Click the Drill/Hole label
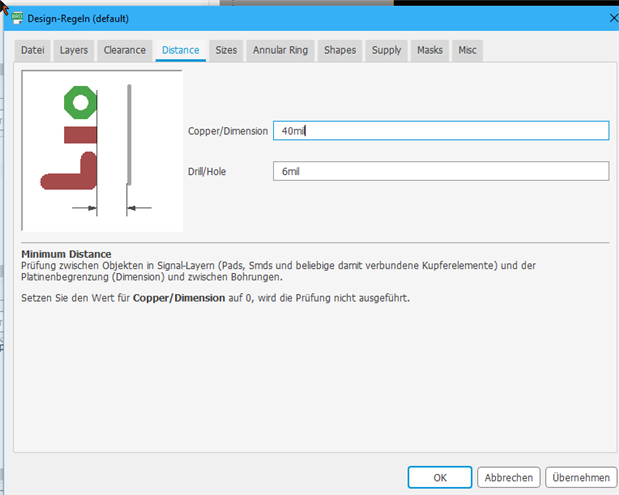The image size is (619, 495). coord(207,172)
